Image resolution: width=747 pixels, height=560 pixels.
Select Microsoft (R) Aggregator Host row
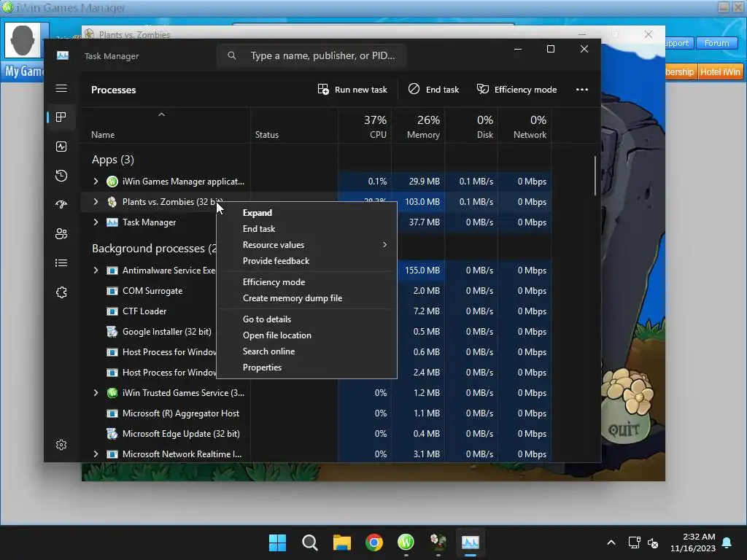317,413
